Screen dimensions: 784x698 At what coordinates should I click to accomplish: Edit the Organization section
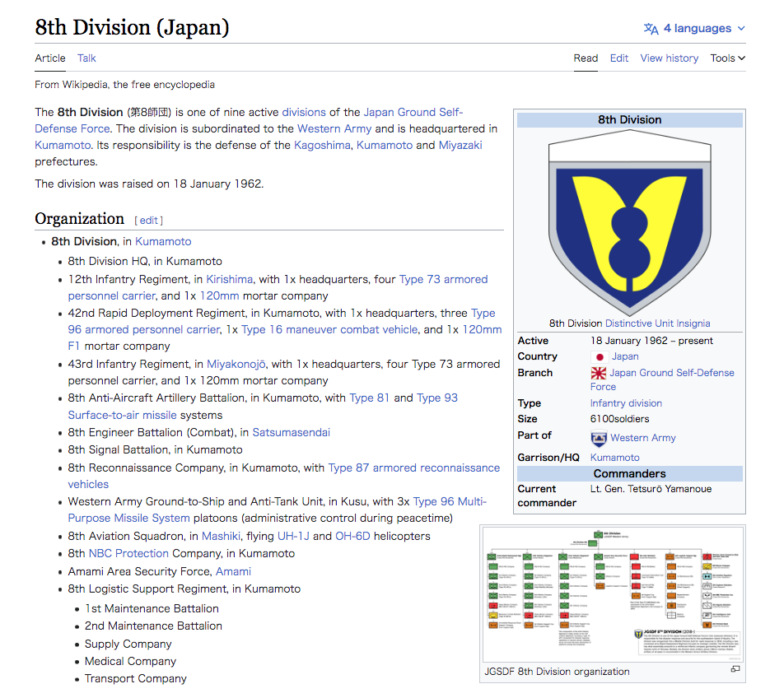click(148, 221)
